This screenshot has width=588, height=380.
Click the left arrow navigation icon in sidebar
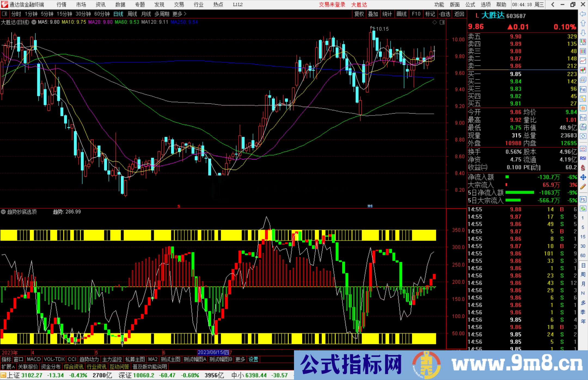(583, 14)
